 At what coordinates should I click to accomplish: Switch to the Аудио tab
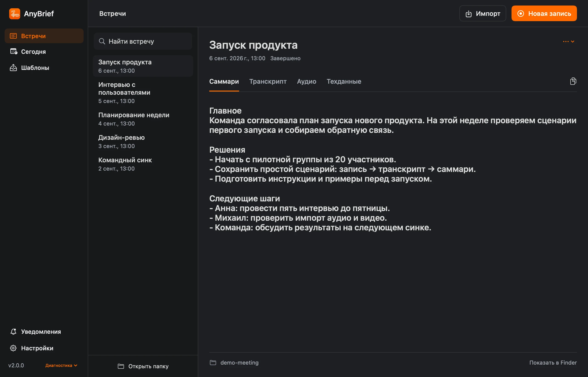coord(306,81)
